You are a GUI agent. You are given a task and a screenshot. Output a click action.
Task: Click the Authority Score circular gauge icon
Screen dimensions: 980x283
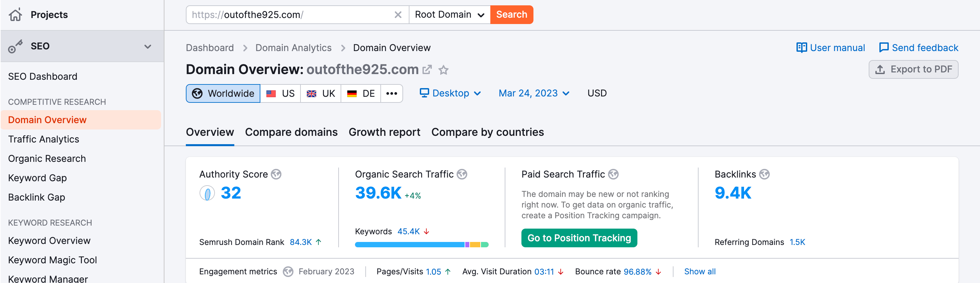[207, 193]
